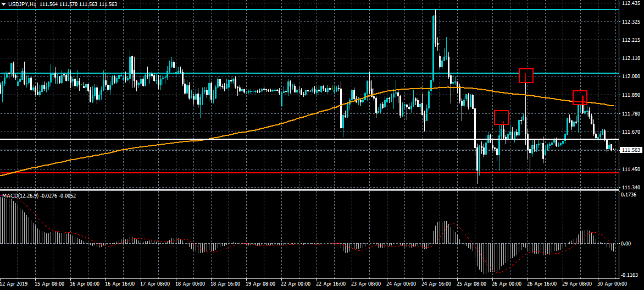
Task: Click the 17 Apr 08:00 time label
Action: (x=154, y=284)
